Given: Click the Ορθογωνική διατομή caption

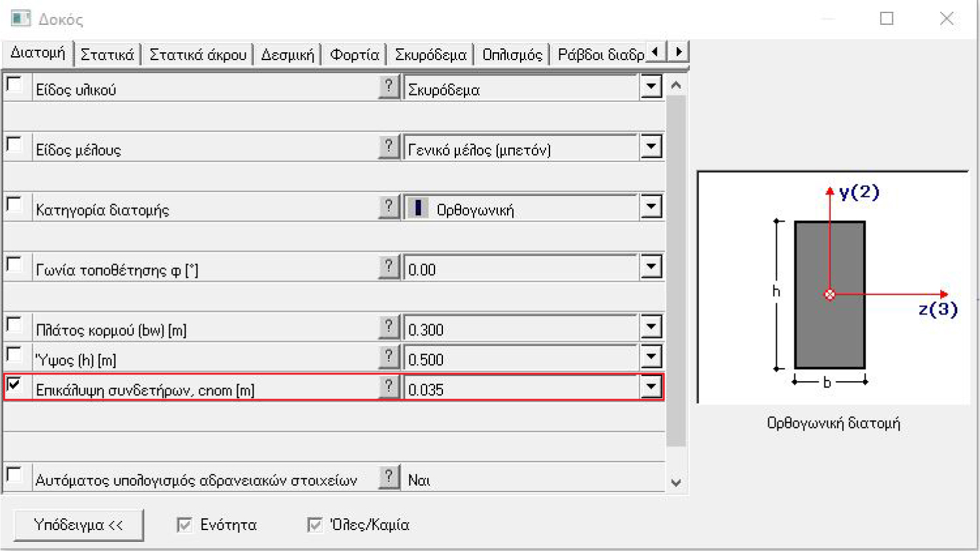Looking at the screenshot, I should pyautogui.click(x=833, y=423).
